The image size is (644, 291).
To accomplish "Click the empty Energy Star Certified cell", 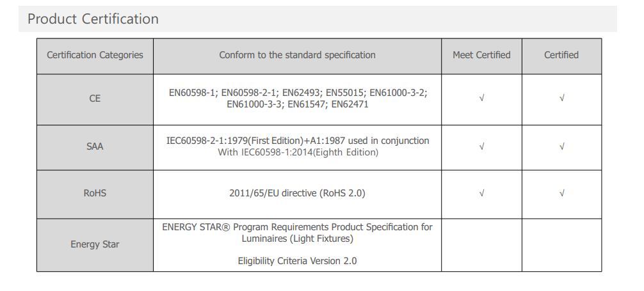I will click(x=562, y=245).
